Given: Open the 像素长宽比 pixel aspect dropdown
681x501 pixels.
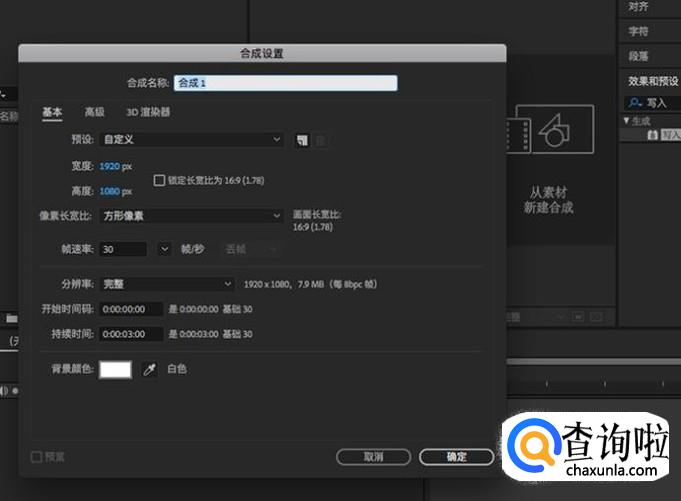Looking at the screenshot, I should [x=192, y=216].
